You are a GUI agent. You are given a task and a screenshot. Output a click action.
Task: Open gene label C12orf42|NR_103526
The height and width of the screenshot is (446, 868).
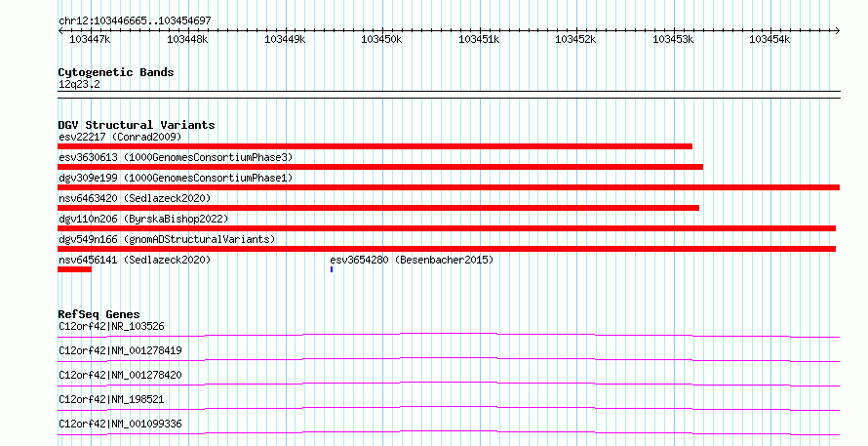tap(111, 326)
